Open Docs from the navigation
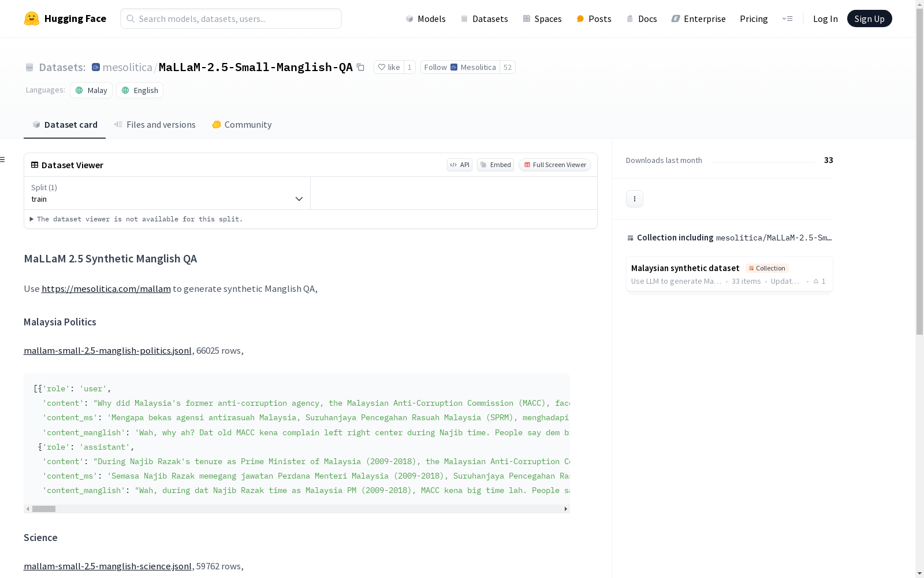Image resolution: width=924 pixels, height=578 pixels. (x=642, y=18)
